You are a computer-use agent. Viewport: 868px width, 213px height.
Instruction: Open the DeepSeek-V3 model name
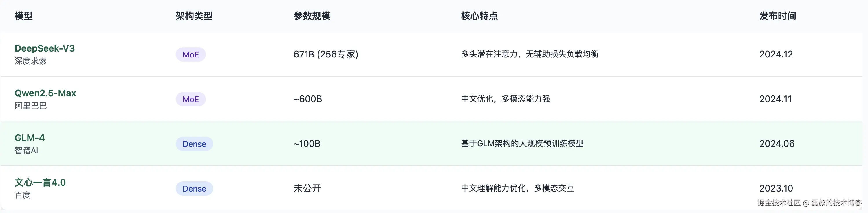click(45, 49)
